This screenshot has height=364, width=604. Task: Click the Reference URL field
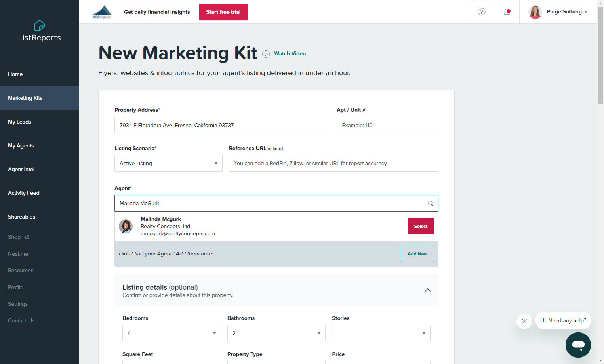click(333, 163)
